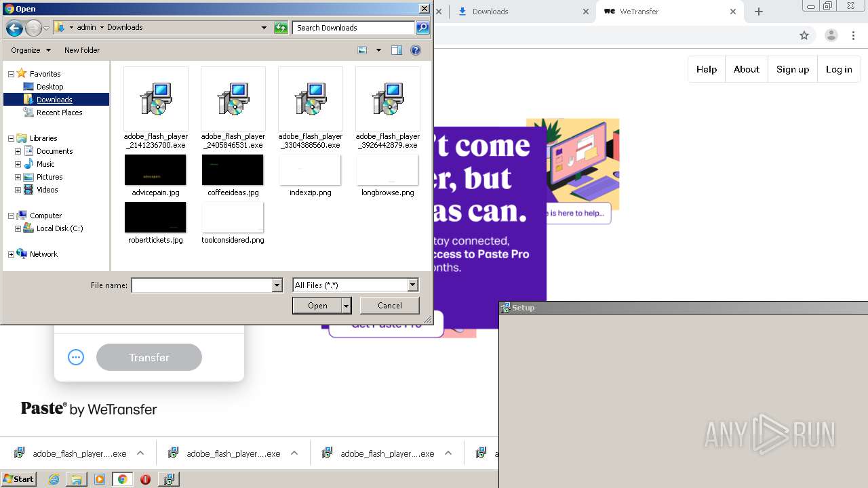The height and width of the screenshot is (488, 868).
Task: Toggle the preview pane icon
Action: [x=397, y=50]
